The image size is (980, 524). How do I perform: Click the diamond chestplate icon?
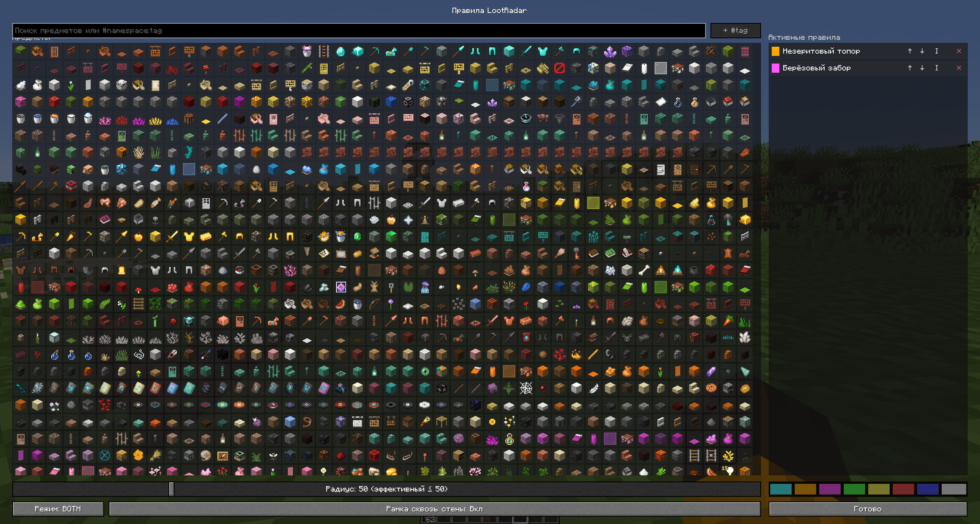[x=542, y=51]
